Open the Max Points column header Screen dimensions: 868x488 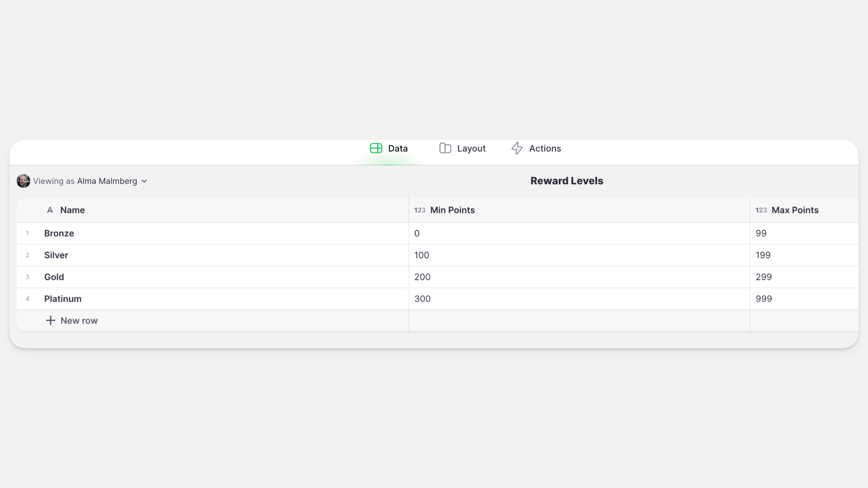pyautogui.click(x=795, y=210)
